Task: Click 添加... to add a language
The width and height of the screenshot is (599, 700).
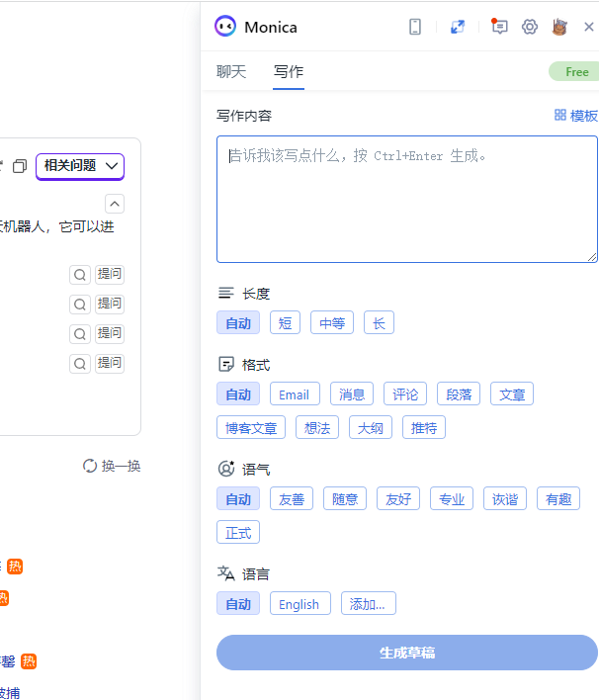Action: point(369,603)
